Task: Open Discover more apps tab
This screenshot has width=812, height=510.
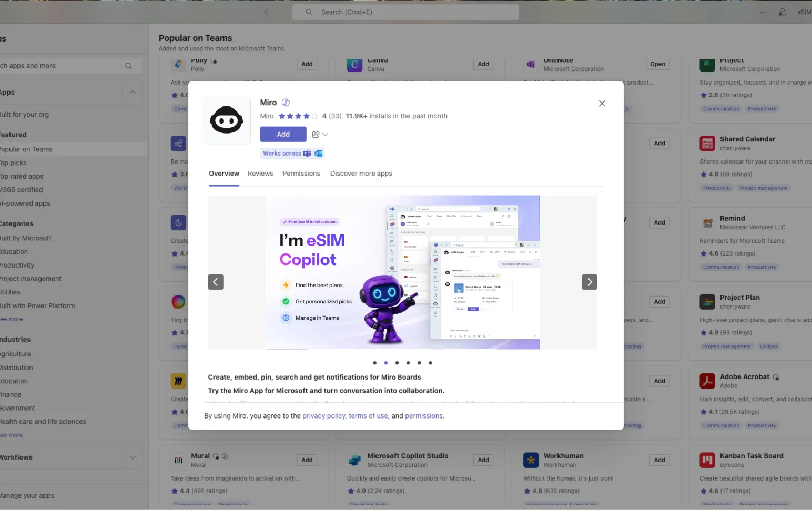Action: point(361,174)
